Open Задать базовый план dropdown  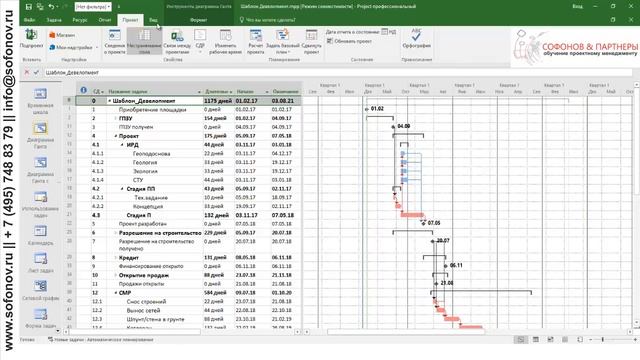pos(282,42)
